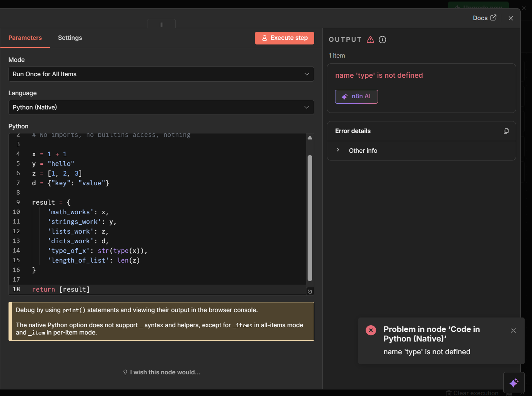Open the info icon next to OUTPUT
532x396 pixels.
[x=382, y=39]
